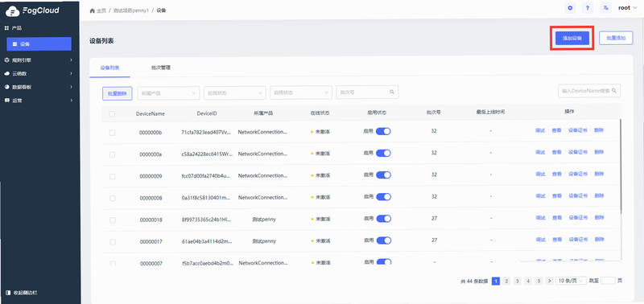Click the 批量添加 button
Viewport: 644px width, 304px height.
pyautogui.click(x=616, y=38)
